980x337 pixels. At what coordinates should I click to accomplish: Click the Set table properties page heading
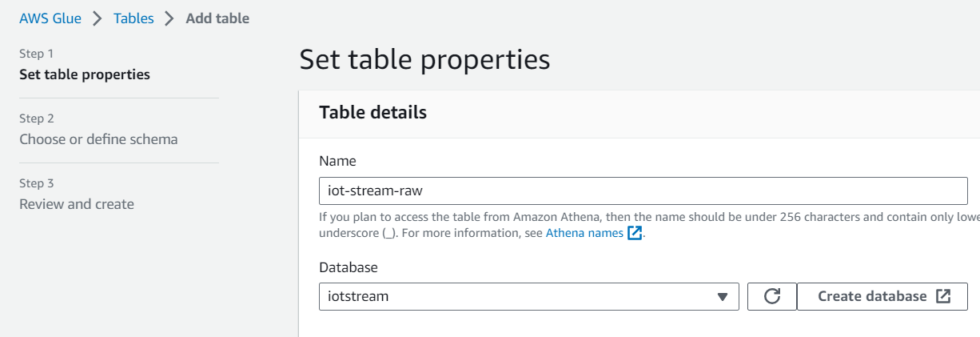(424, 60)
